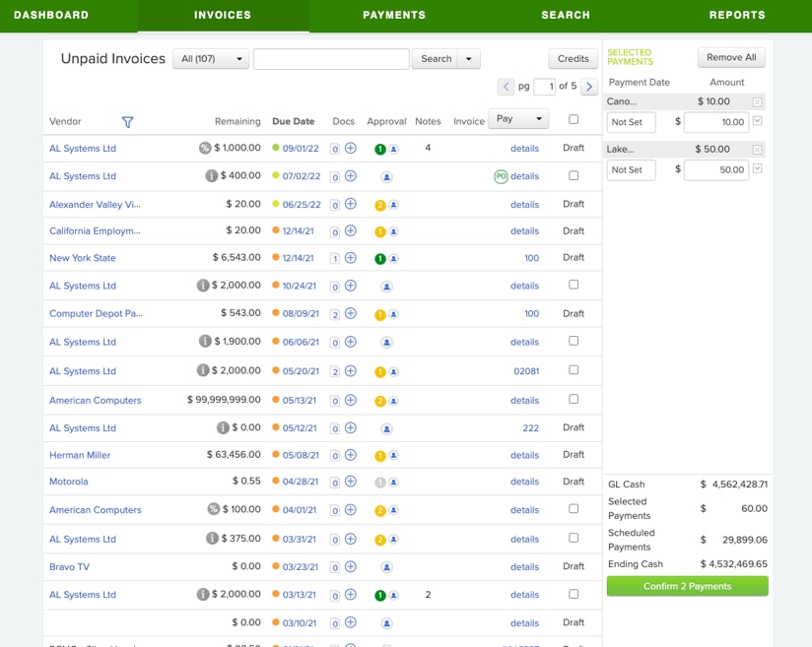
Task: Click the Confirm 2 Payments button
Action: pos(687,586)
